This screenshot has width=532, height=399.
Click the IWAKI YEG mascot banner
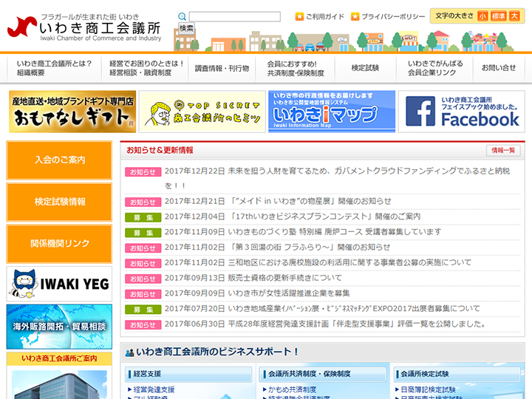59,283
